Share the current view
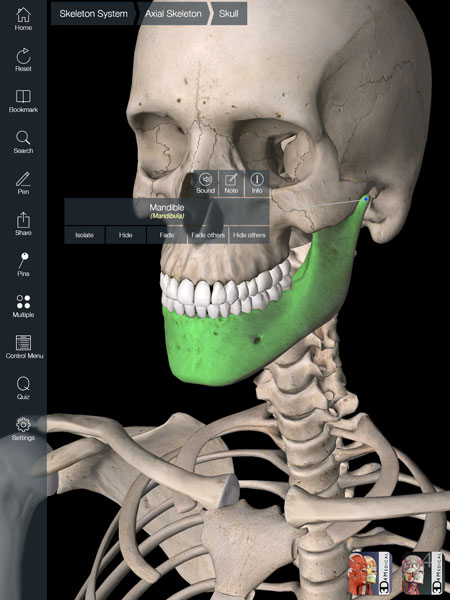The height and width of the screenshot is (600, 450). click(23, 224)
